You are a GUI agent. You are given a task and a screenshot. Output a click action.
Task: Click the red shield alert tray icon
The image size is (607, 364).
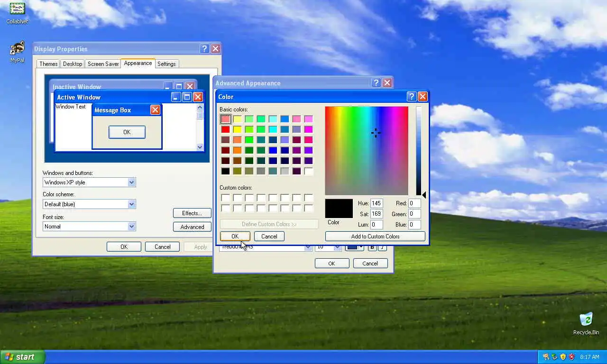(x=572, y=357)
